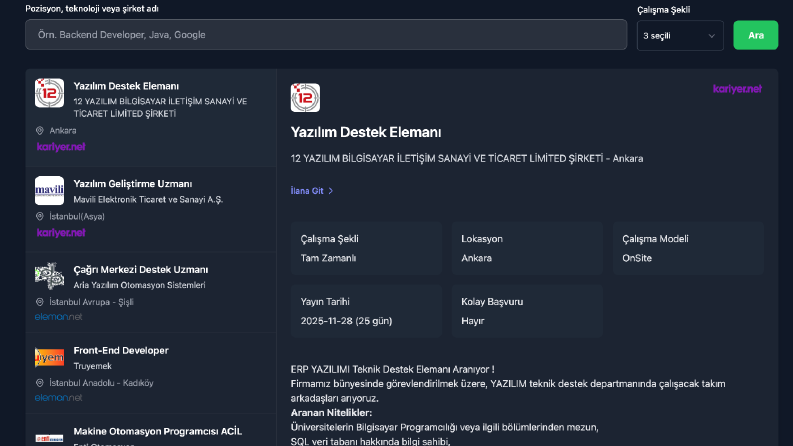Click the Aranan Nitelikler heading
Image resolution: width=793 pixels, height=446 pixels.
[331, 413]
